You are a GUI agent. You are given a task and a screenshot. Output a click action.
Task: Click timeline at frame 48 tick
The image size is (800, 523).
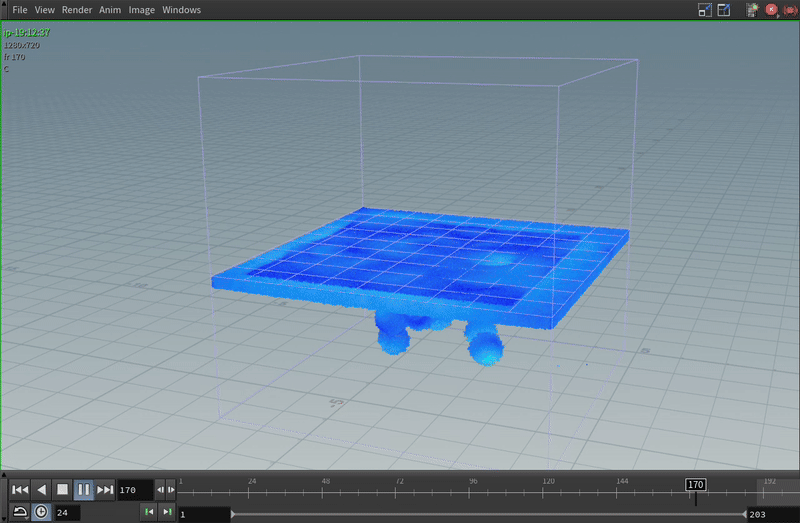(x=322, y=493)
